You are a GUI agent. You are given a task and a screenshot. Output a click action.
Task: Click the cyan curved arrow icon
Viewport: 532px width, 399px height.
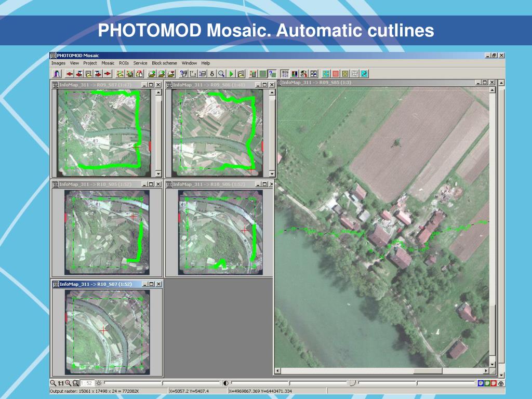click(x=364, y=74)
